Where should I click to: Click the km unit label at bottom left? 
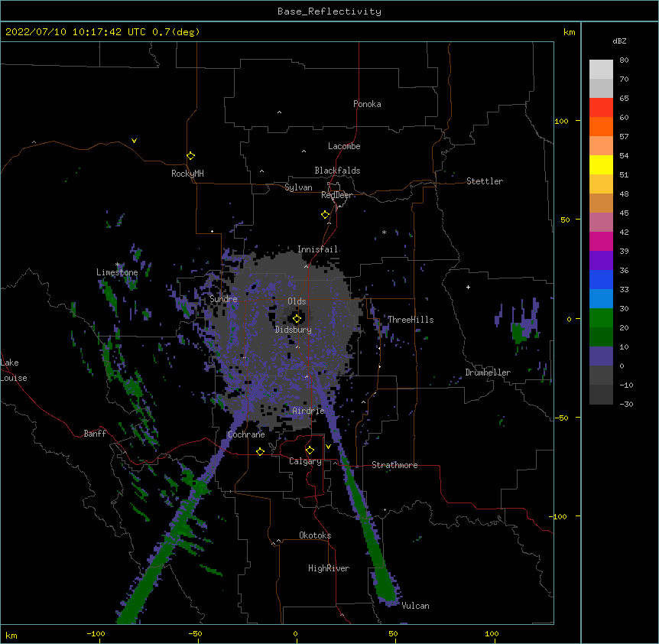tap(11, 635)
